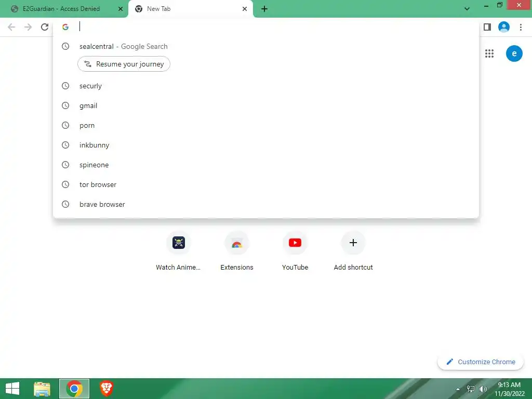The image size is (532, 399).
Task: Close the E2Guardian Access Denied tab
Action: tap(121, 9)
